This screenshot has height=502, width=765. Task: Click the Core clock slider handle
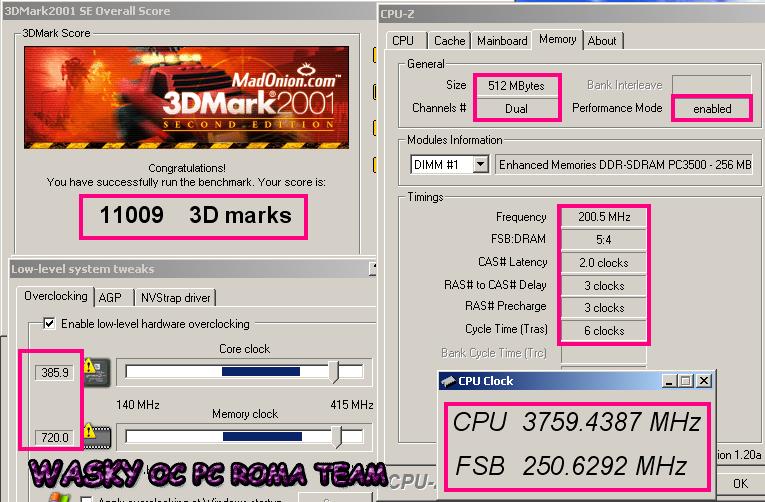click(334, 372)
